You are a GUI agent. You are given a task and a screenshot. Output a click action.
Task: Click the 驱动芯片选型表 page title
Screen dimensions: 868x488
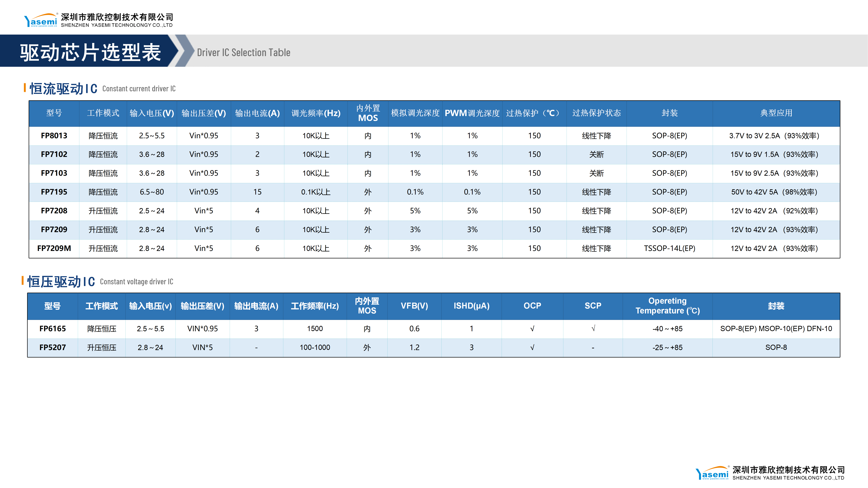point(90,52)
